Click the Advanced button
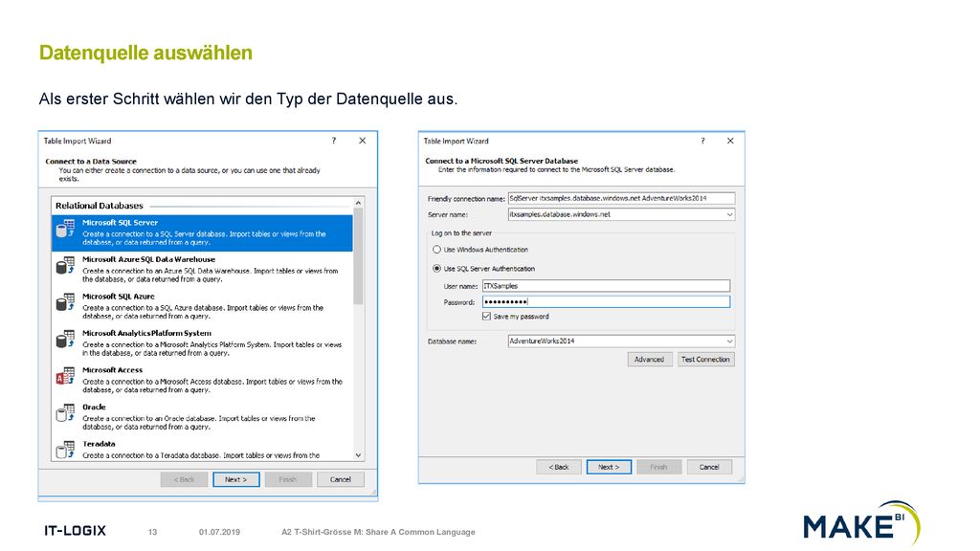The height and width of the screenshot is (551, 980). point(650,360)
